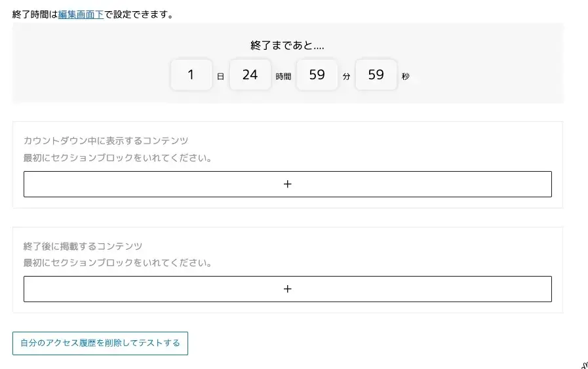Click the plus icon under カウントダウン中に表示するコンテンツ
The width and height of the screenshot is (588, 369).
287,184
